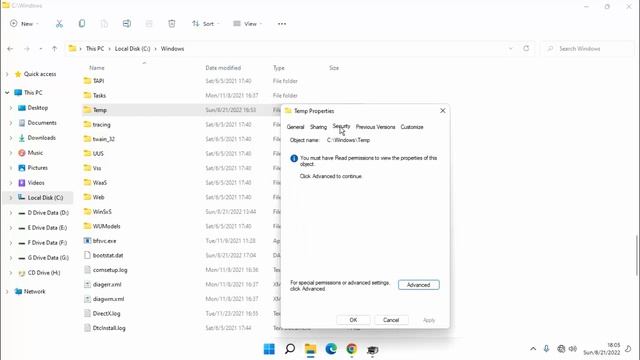Click the Search Windows field
This screenshot has width=640, height=360.
[x=588, y=49]
